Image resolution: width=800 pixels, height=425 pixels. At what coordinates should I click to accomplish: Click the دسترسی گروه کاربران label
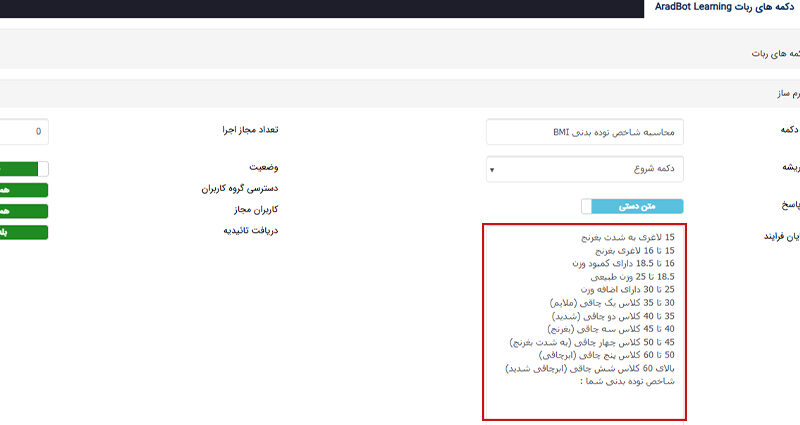click(x=240, y=188)
